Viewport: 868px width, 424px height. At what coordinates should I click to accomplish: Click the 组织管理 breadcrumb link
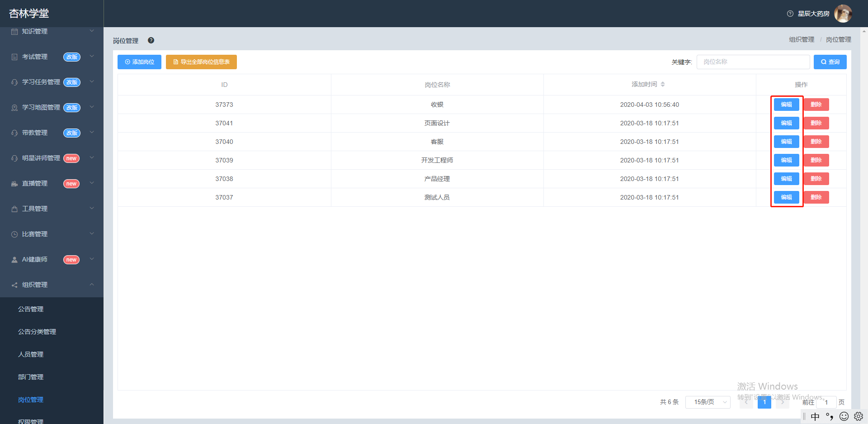(x=802, y=40)
